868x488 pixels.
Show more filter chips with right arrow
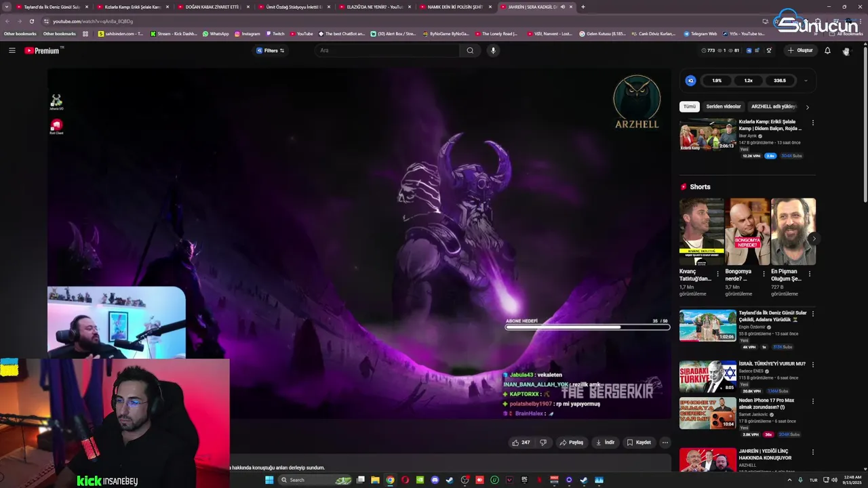pyautogui.click(x=807, y=107)
